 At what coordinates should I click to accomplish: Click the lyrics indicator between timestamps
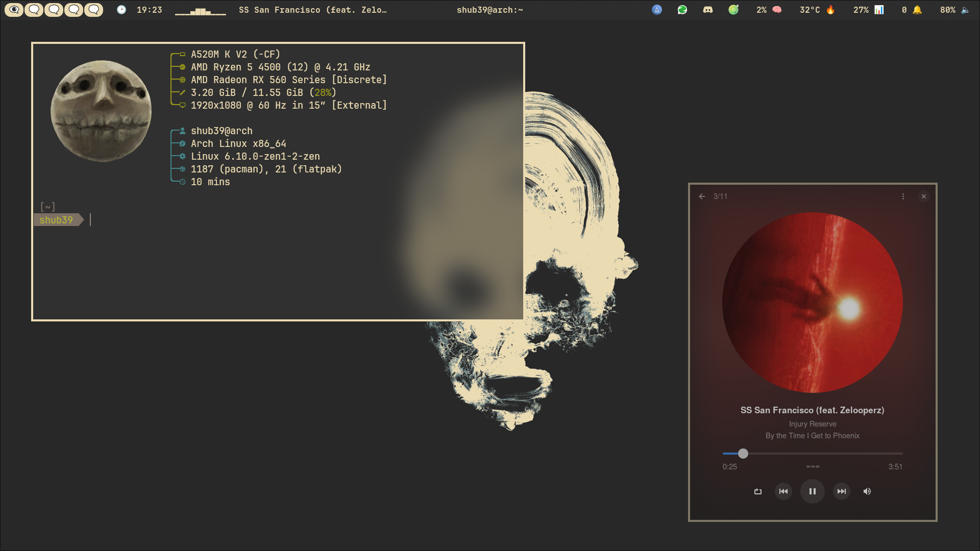coord(813,467)
